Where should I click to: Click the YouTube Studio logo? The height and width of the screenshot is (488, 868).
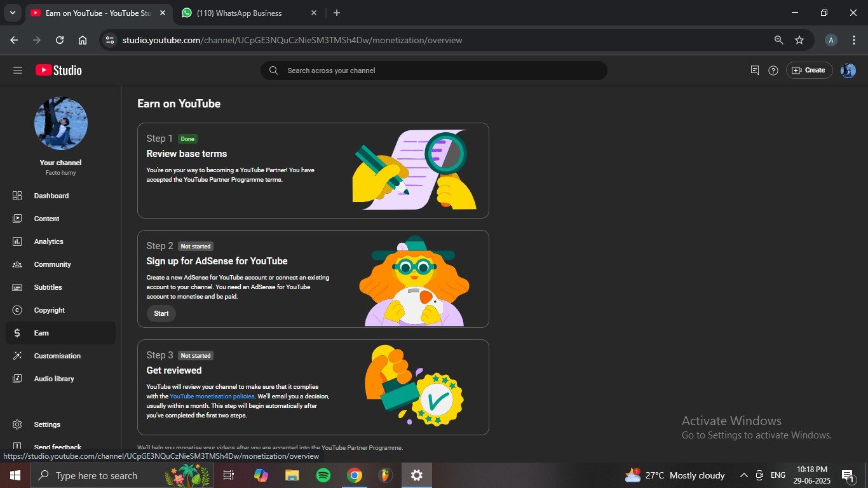58,71
